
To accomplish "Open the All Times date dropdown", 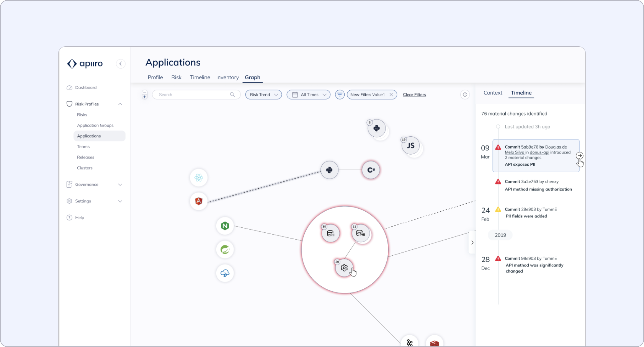I will pos(308,94).
